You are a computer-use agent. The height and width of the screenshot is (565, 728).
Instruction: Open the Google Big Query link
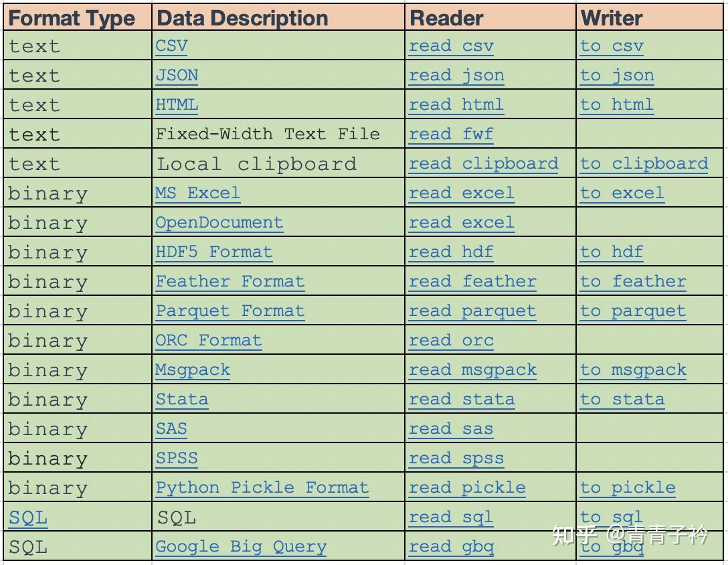point(241,547)
